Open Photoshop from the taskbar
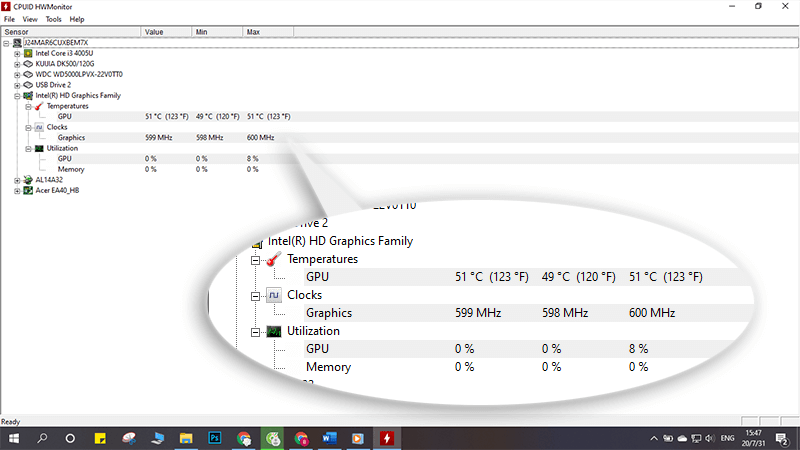The width and height of the screenshot is (800, 450). pos(215,438)
